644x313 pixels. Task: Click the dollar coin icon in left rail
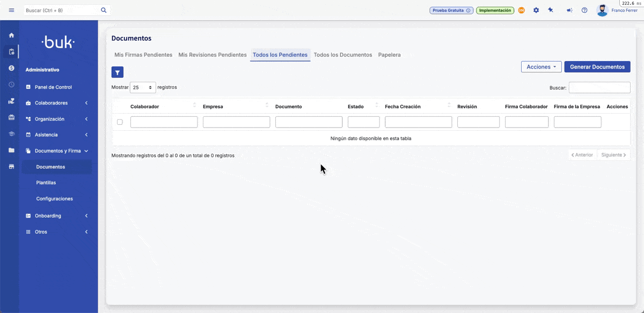11,68
